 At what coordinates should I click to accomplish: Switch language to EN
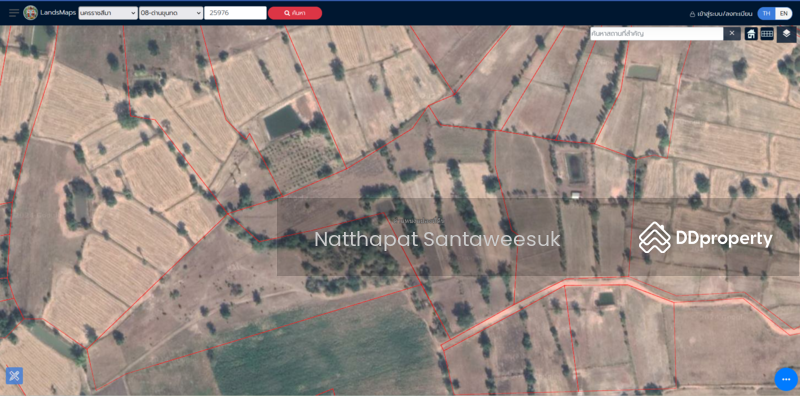coord(784,14)
